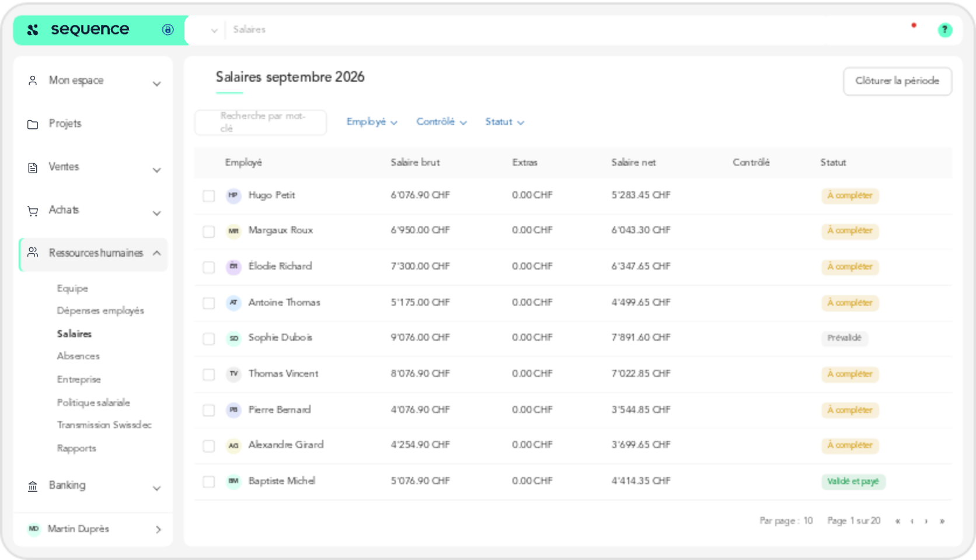Image resolution: width=976 pixels, height=560 pixels.
Task: Go to the last page arrow
Action: pos(942,521)
